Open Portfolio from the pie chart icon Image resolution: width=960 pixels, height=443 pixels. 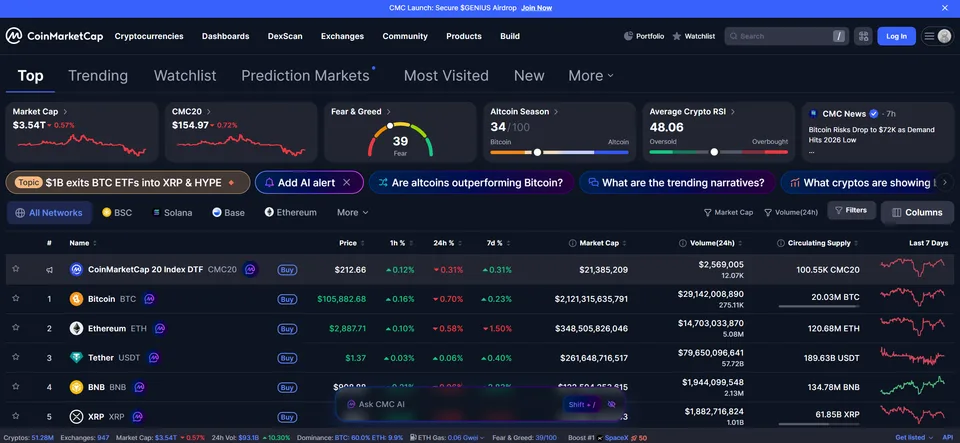[628, 36]
